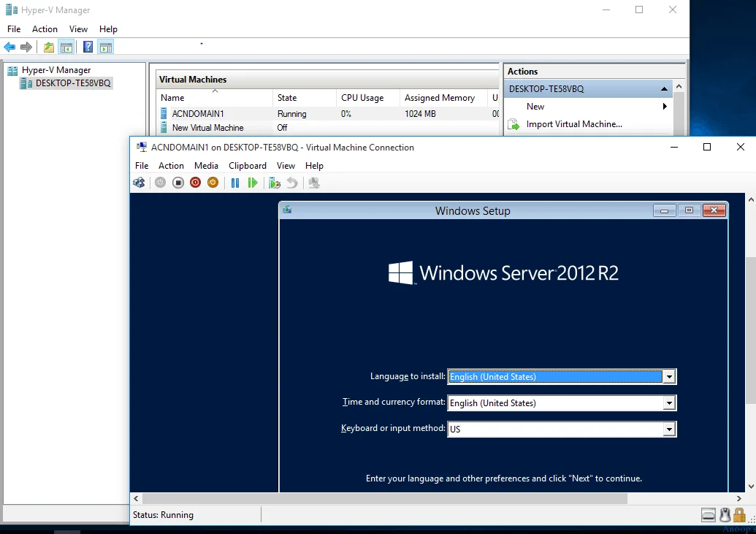Image resolution: width=756 pixels, height=534 pixels.
Task: Click the Checkpoint toolbar icon
Action: click(275, 183)
